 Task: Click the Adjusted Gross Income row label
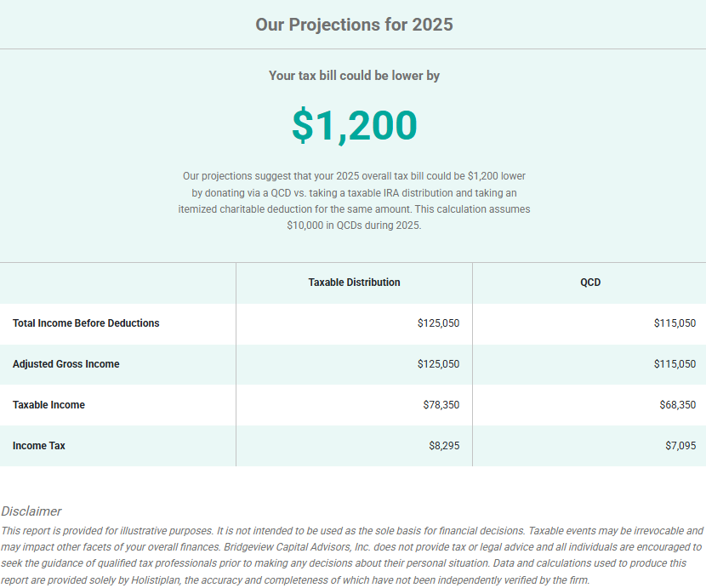click(x=65, y=364)
